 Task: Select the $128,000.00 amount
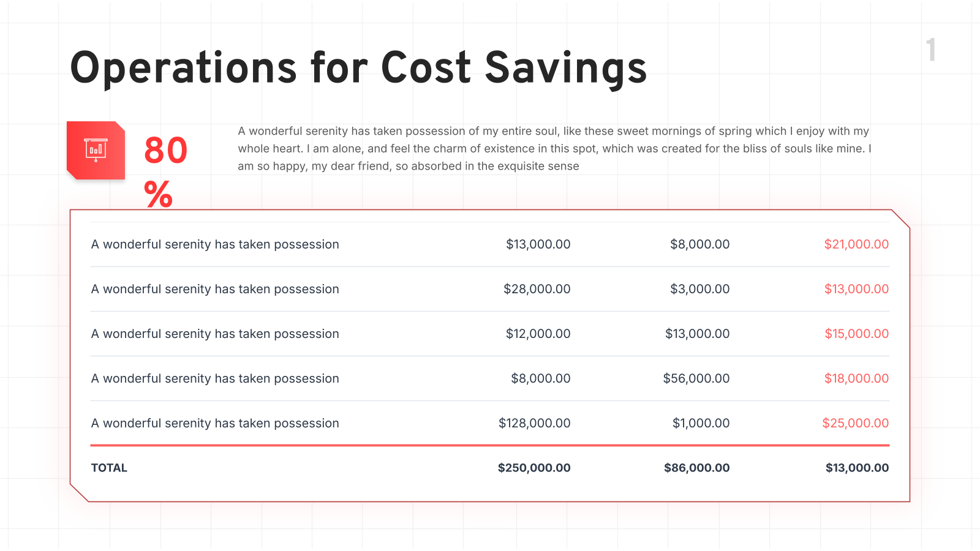[534, 423]
